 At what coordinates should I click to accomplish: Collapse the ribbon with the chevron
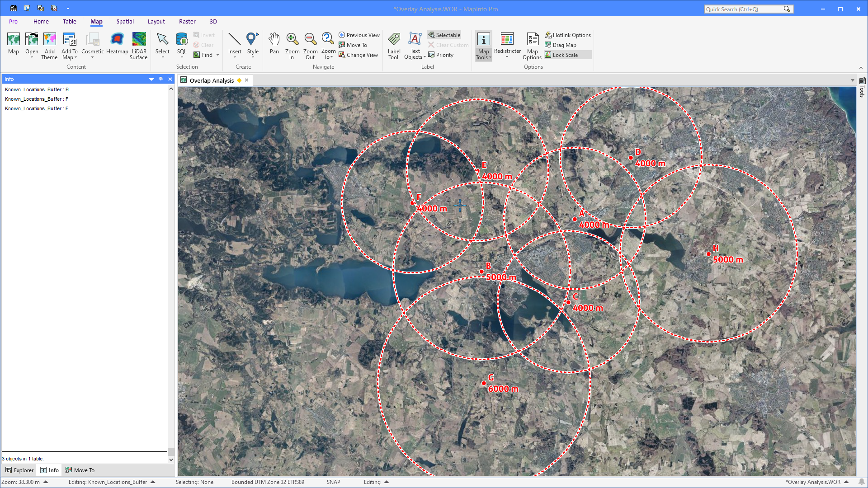(861, 68)
